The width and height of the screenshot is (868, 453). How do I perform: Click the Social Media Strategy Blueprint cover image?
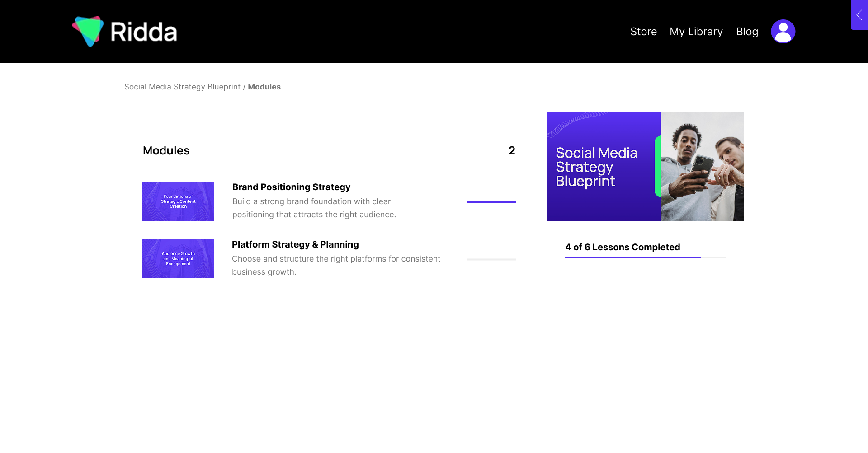click(x=645, y=166)
